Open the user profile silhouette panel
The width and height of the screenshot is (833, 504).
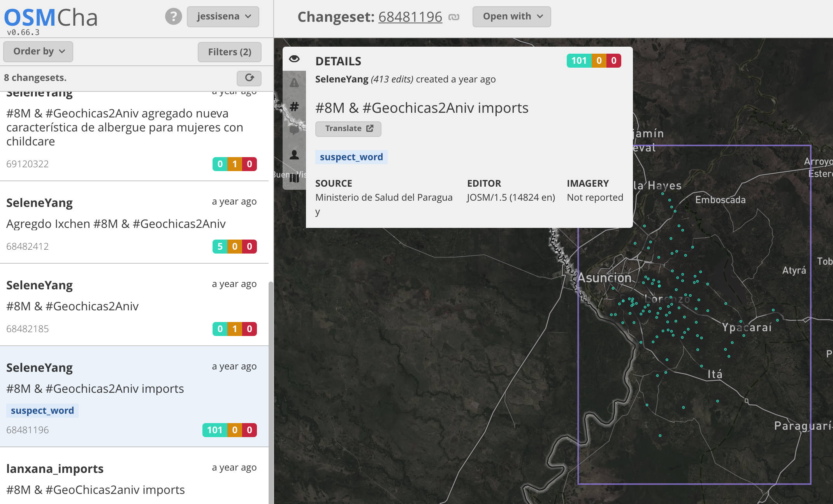[x=294, y=155]
